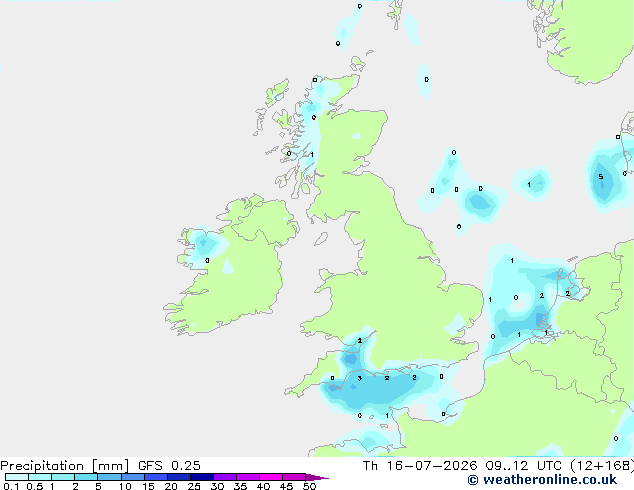Select the 40–45 mm magenta legend swatch
The height and width of the screenshot is (490, 634).
click(271, 477)
